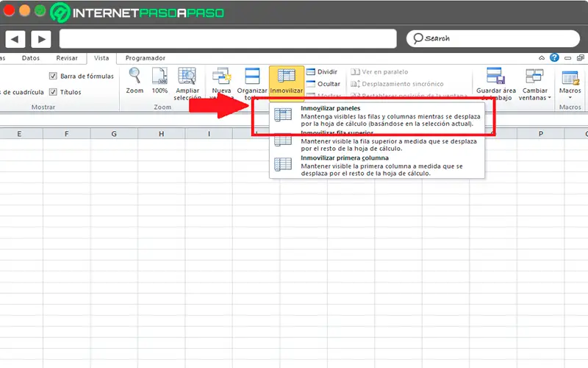The width and height of the screenshot is (588, 368).
Task: Select column E header
Action: pos(20,134)
